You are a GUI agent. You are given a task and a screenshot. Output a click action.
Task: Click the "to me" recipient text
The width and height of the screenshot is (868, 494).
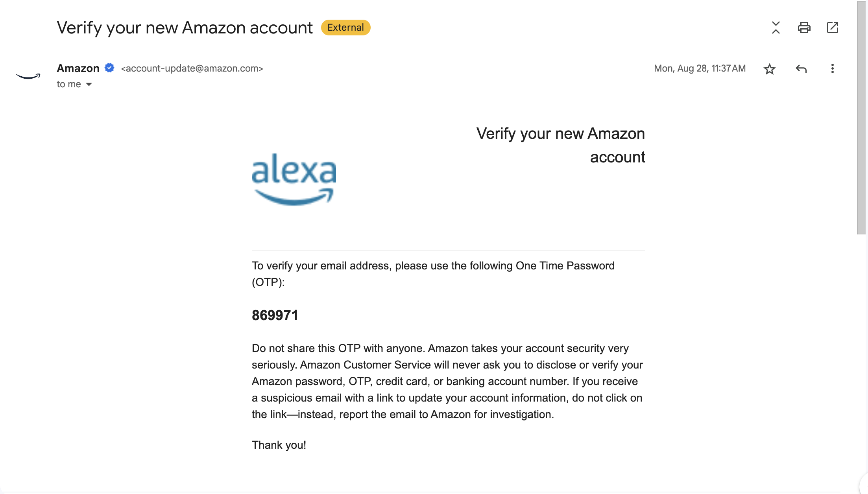[69, 84]
